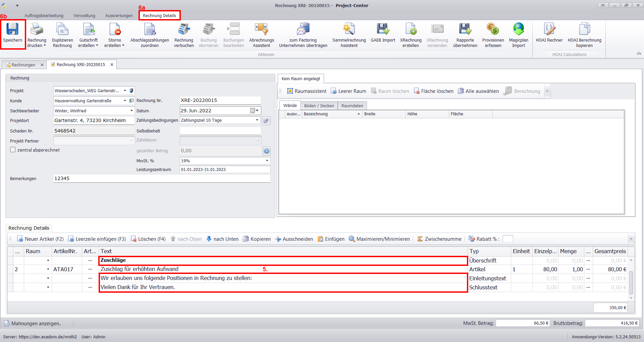
Task: Click Neuer Artikel (F2) button
Action: click(40, 239)
